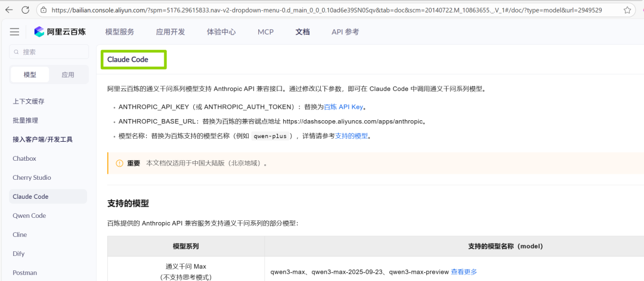The width and height of the screenshot is (644, 281).
Task: Open the MCP section
Action: pos(266,32)
